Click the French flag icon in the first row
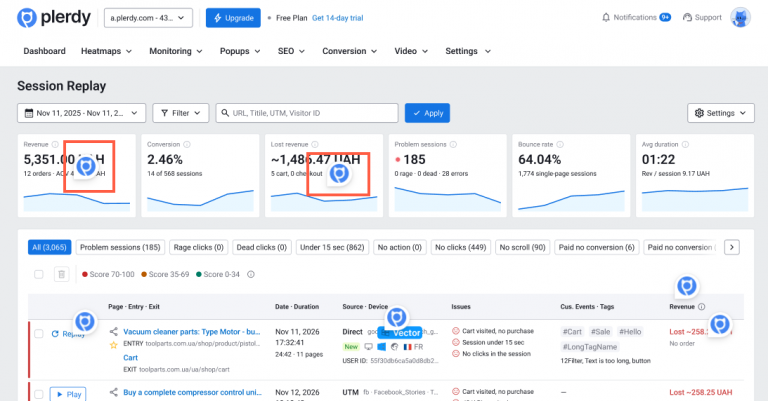 point(408,347)
